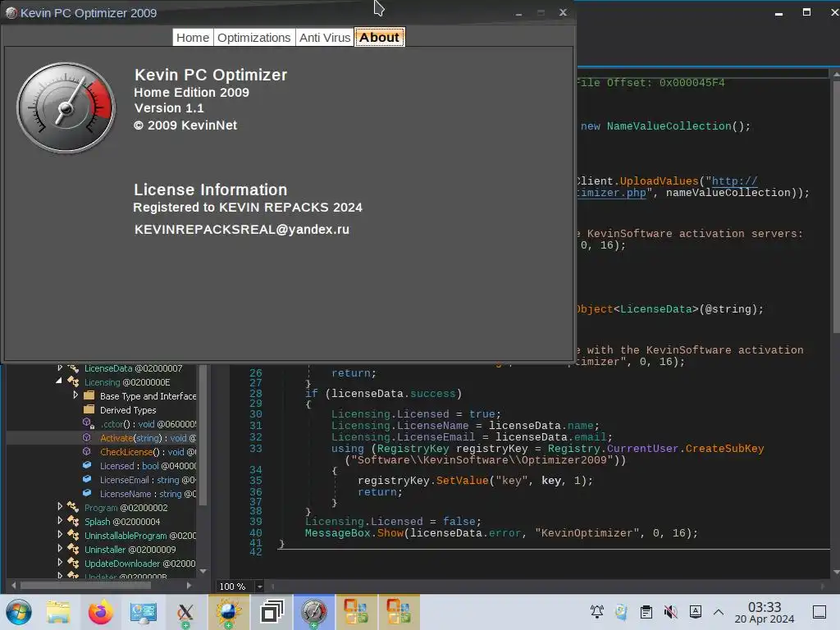Open the Windows Start orb on the taskbar
The image size is (840, 630).
click(19, 612)
